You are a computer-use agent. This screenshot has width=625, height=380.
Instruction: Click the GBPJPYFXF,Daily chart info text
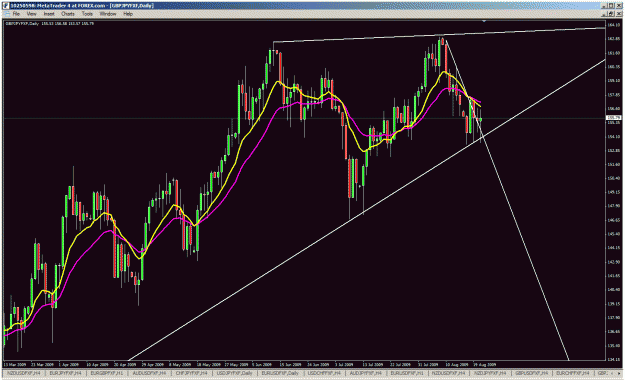[x=49, y=24]
